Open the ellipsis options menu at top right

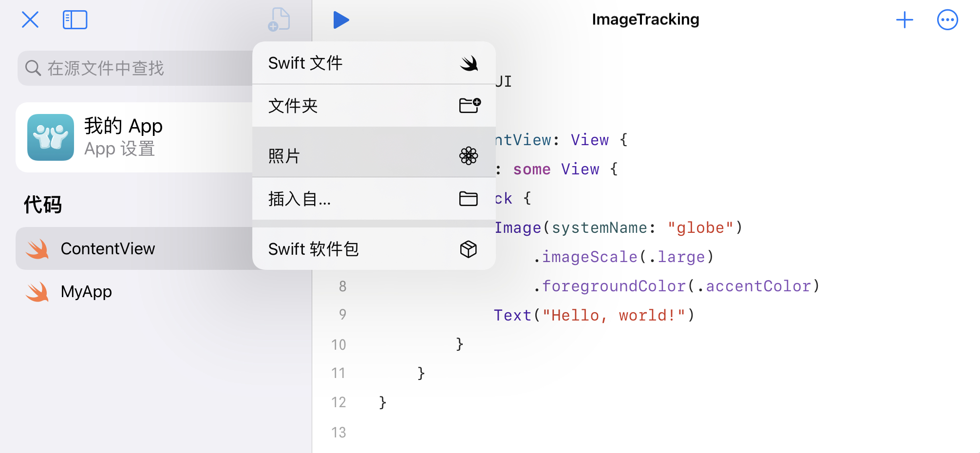pyautogui.click(x=947, y=19)
